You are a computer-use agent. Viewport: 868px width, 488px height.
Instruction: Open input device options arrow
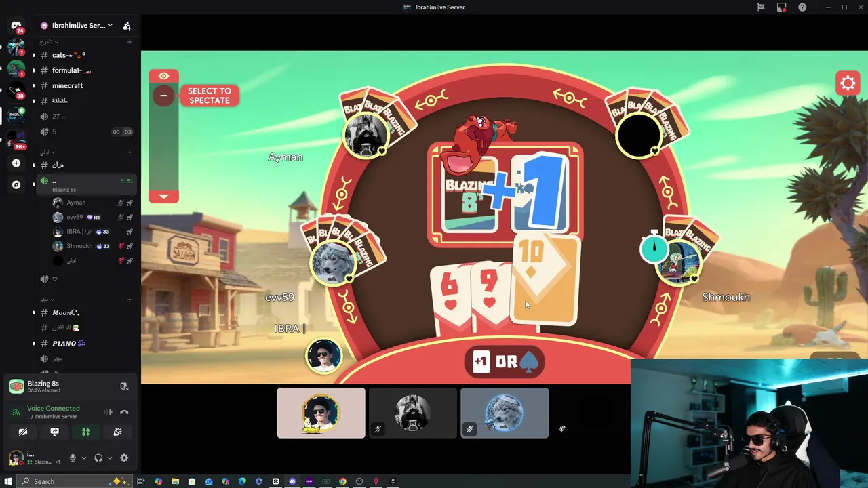pos(83,458)
